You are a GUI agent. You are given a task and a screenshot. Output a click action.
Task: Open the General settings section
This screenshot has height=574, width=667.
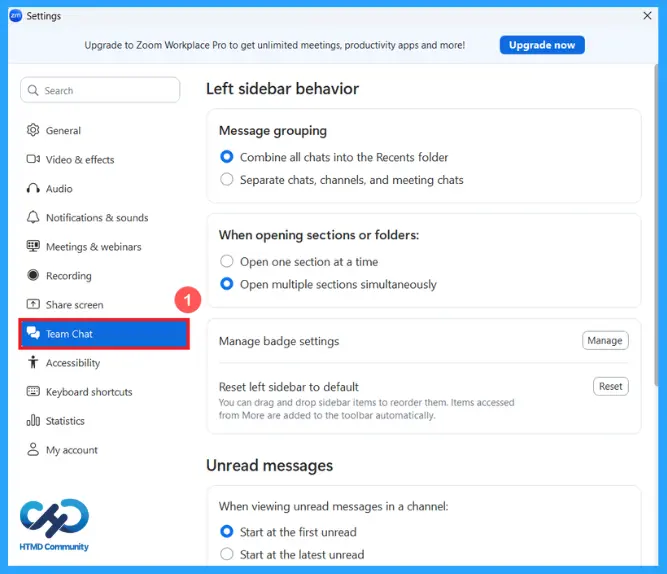tap(104, 130)
